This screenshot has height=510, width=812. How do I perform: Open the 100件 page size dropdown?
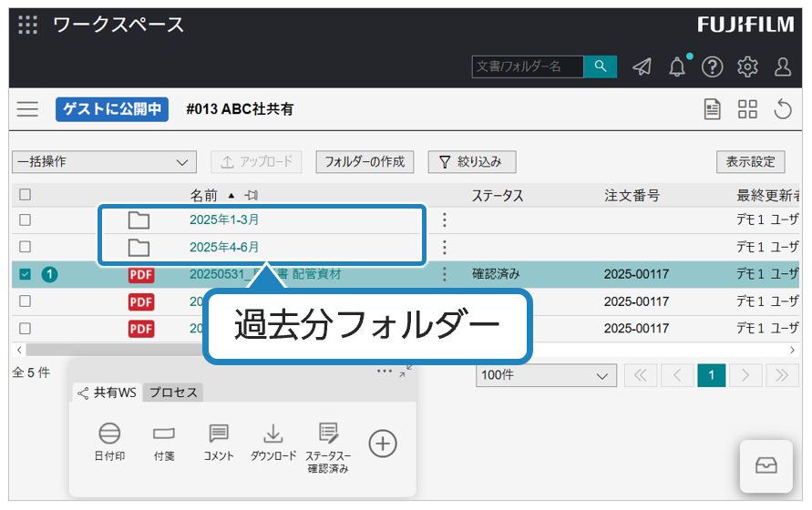(x=546, y=375)
